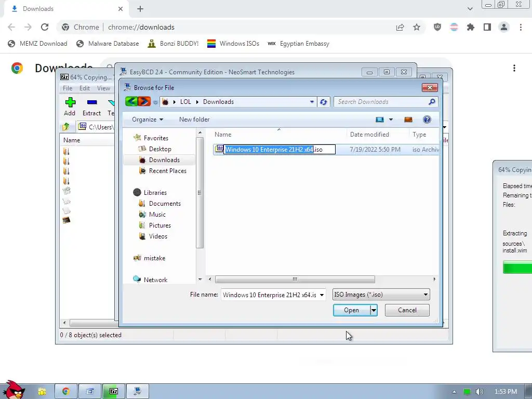532x399 pixels.
Task: Open the Chrome profile avatar
Action: pos(504,27)
